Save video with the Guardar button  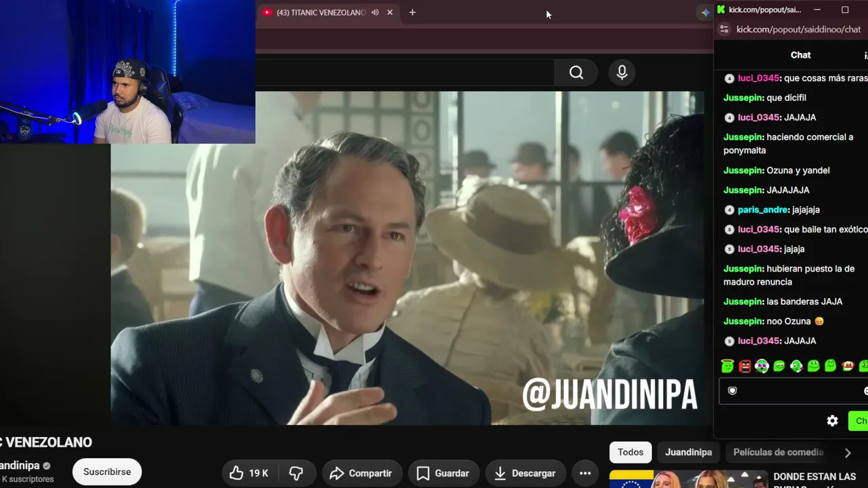[442, 473]
